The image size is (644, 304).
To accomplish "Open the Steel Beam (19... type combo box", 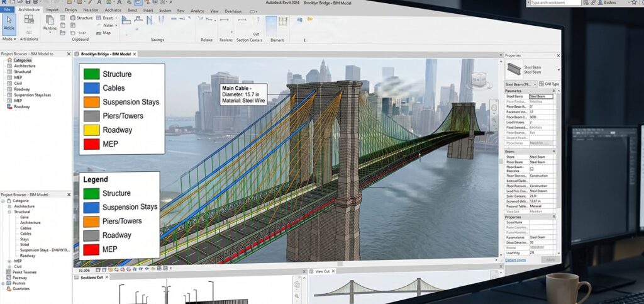I will pos(520,84).
